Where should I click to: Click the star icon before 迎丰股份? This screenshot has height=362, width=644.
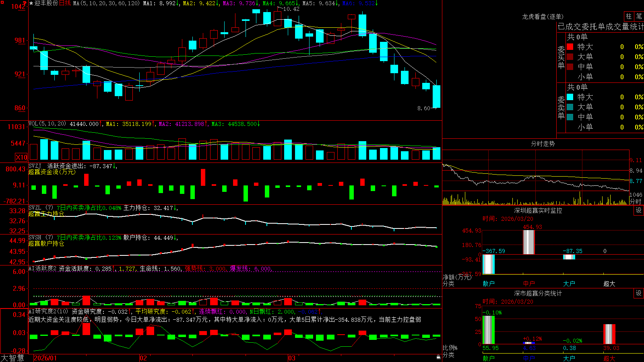[31, 3]
